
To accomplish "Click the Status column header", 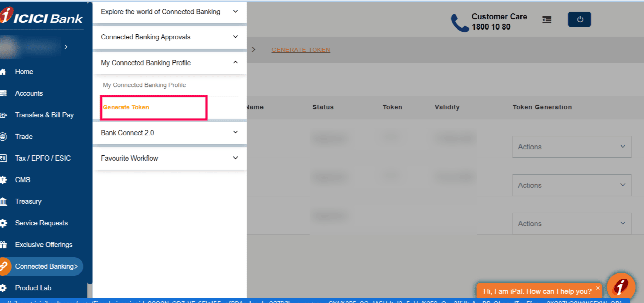I will [x=323, y=107].
